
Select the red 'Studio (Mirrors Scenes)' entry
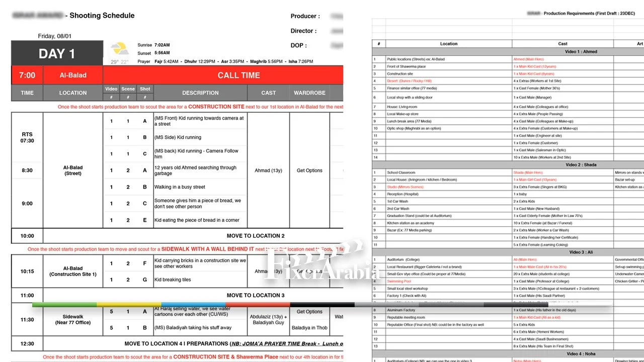pyautogui.click(x=405, y=187)
